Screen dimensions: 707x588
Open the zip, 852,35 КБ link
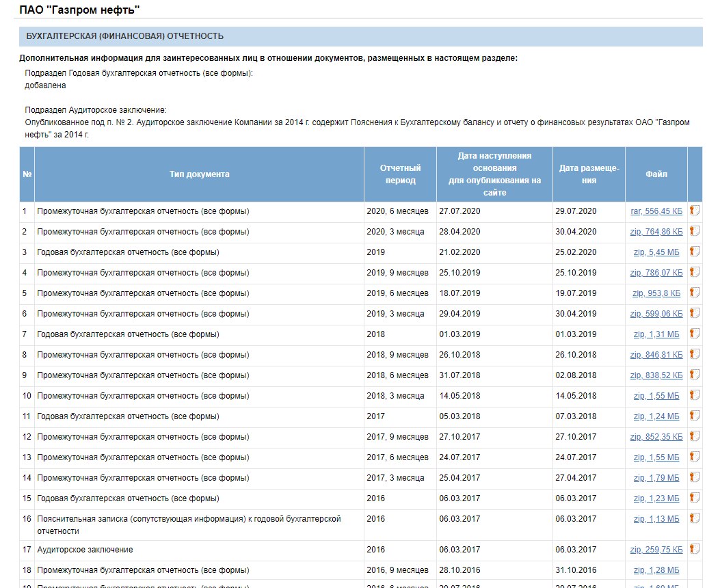[x=656, y=437]
